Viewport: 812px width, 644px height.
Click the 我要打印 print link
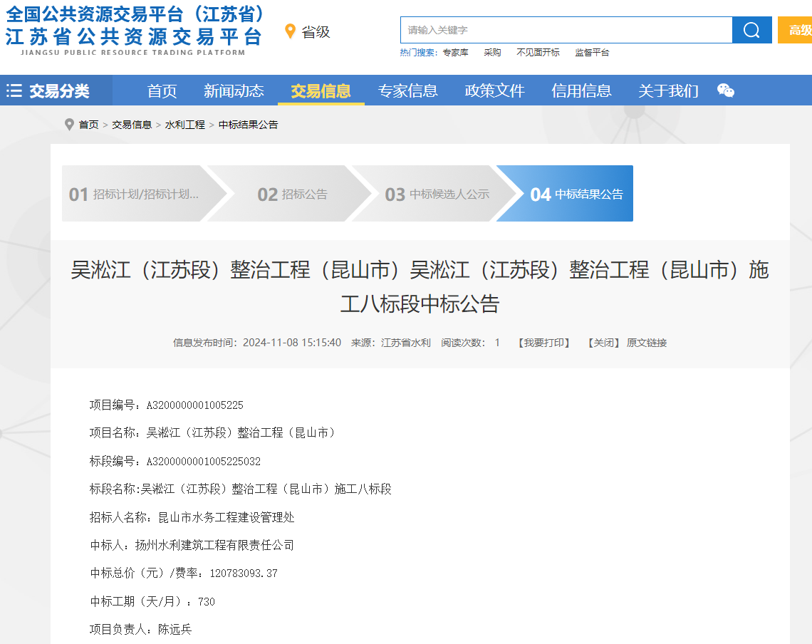[x=543, y=343]
